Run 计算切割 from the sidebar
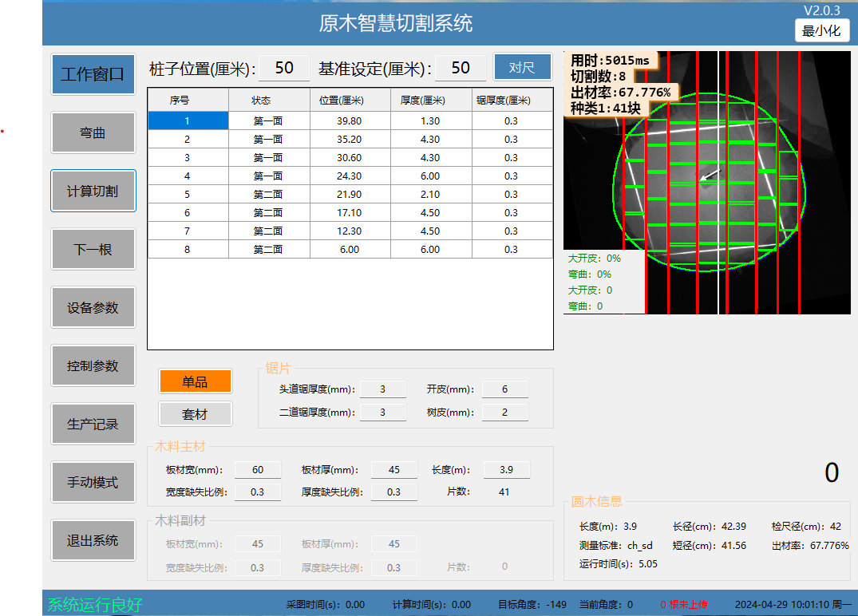The image size is (858, 616). (x=93, y=192)
